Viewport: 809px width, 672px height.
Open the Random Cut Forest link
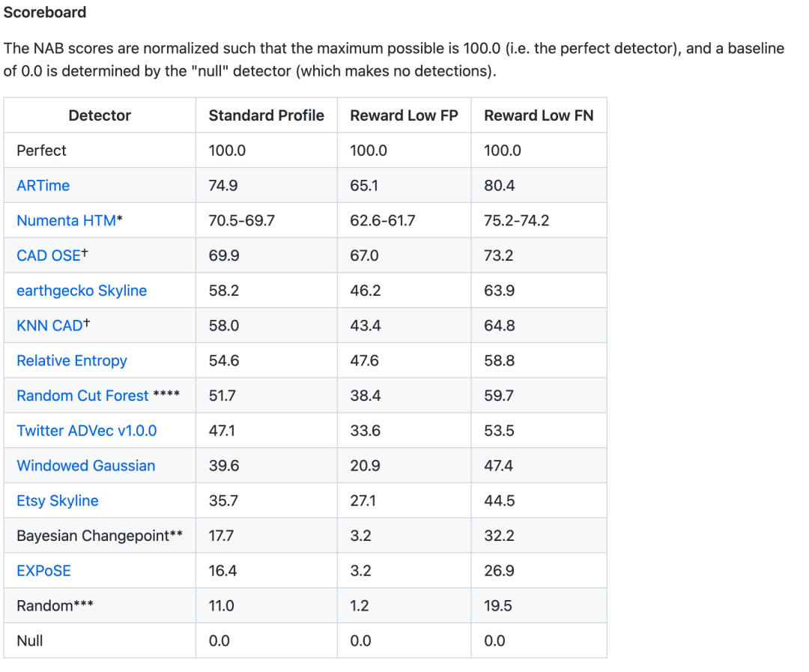coord(82,396)
